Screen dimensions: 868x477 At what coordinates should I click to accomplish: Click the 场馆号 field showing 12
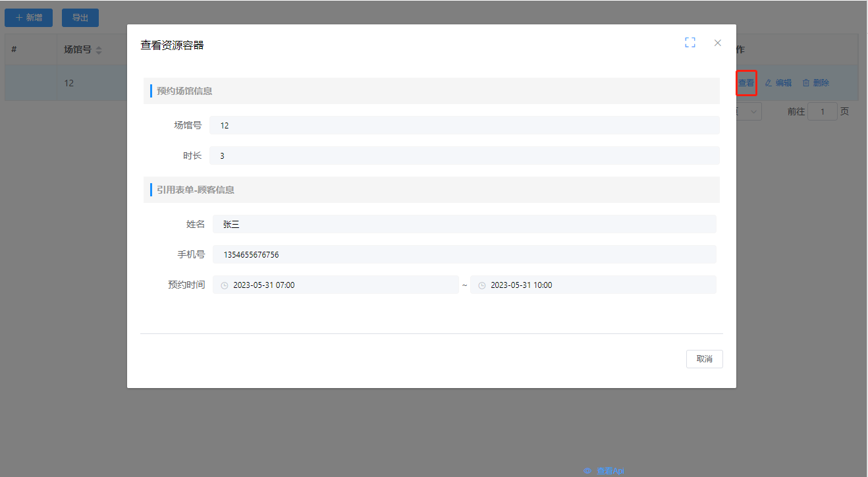[464, 125]
